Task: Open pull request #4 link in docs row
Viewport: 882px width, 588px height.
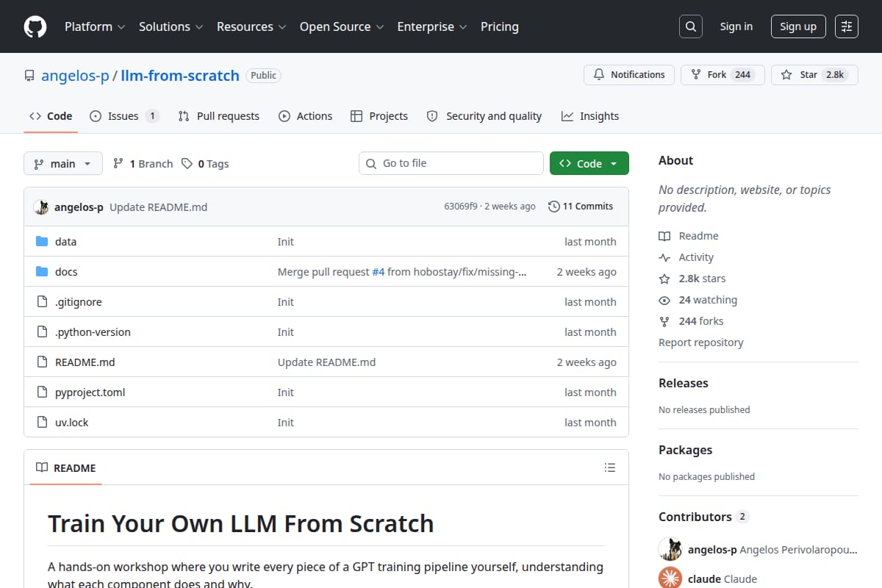Action: coord(379,272)
